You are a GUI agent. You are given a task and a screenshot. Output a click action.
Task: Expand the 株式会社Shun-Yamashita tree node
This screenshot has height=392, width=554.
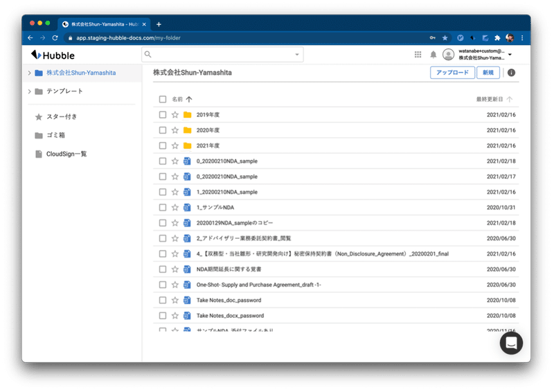[29, 73]
